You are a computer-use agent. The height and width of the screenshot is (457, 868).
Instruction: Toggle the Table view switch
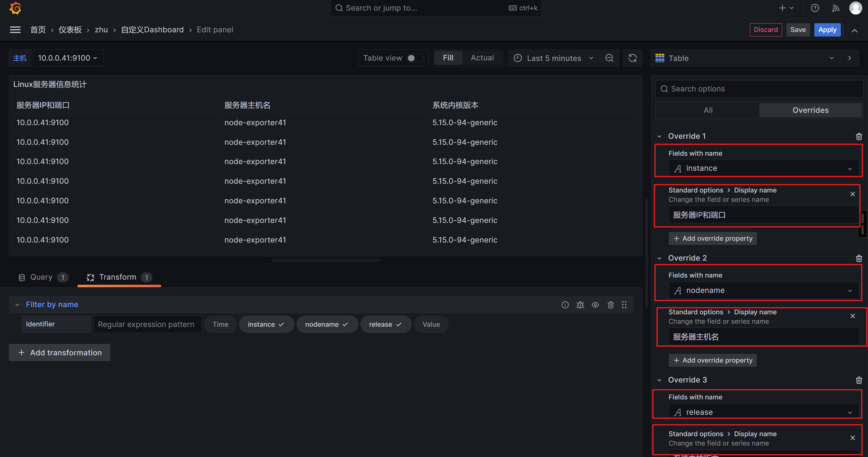click(414, 58)
